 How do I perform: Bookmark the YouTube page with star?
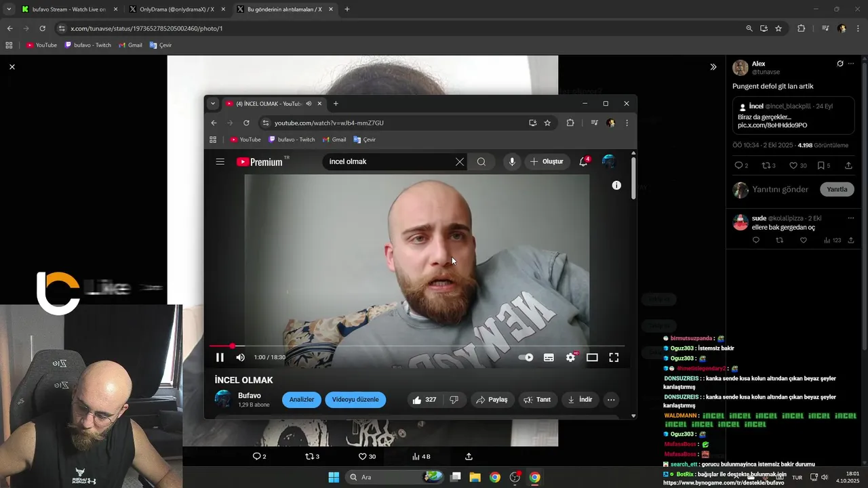click(x=547, y=123)
